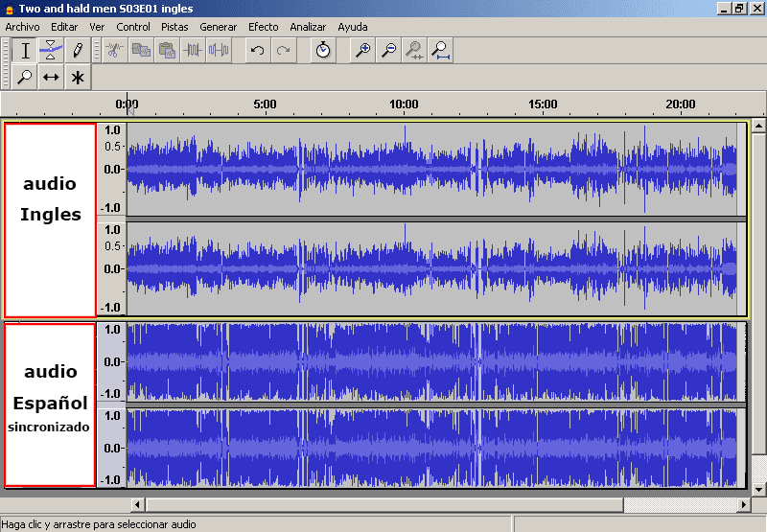Image resolution: width=767 pixels, height=532 pixels.
Task: Click the vertical scrollbar down arrow
Action: pyautogui.click(x=758, y=489)
